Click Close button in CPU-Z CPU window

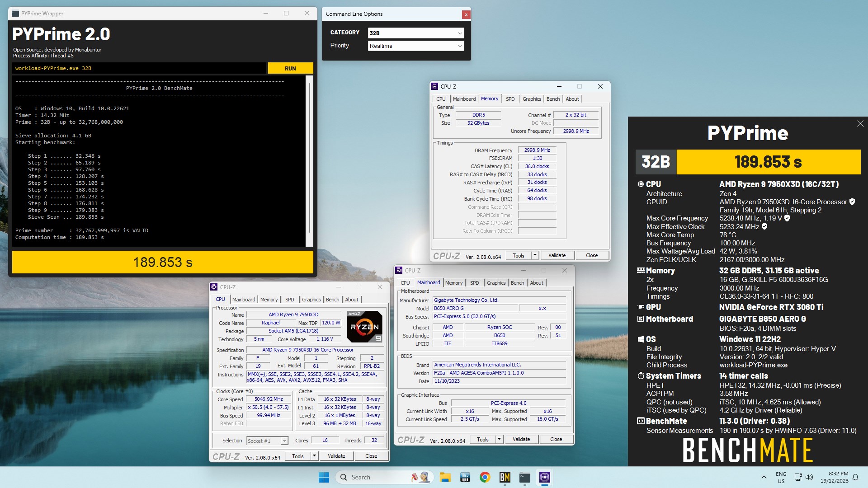[371, 456]
